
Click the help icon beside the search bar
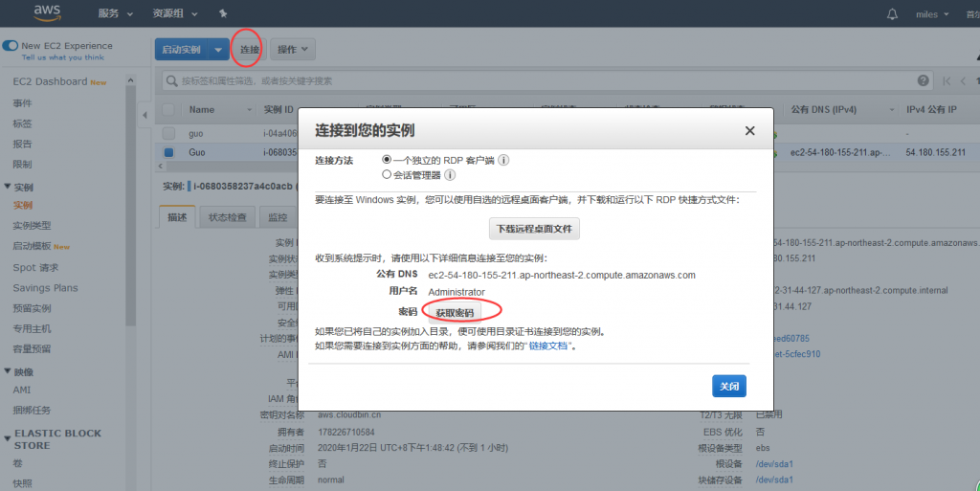point(924,81)
